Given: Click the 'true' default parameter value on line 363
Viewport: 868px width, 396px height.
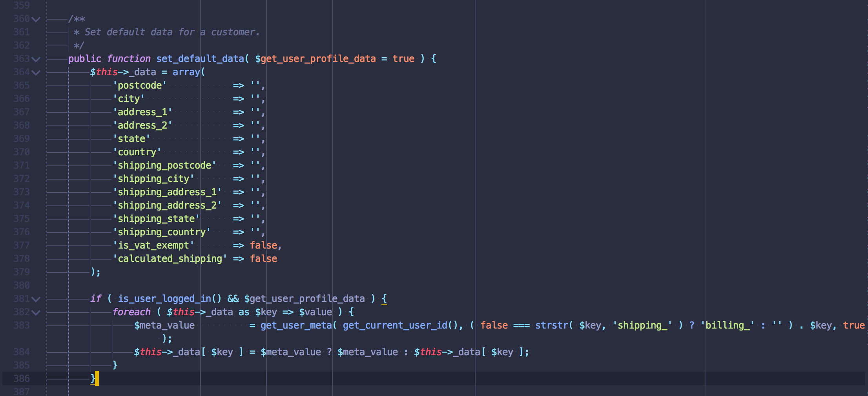Looking at the screenshot, I should click(x=403, y=59).
